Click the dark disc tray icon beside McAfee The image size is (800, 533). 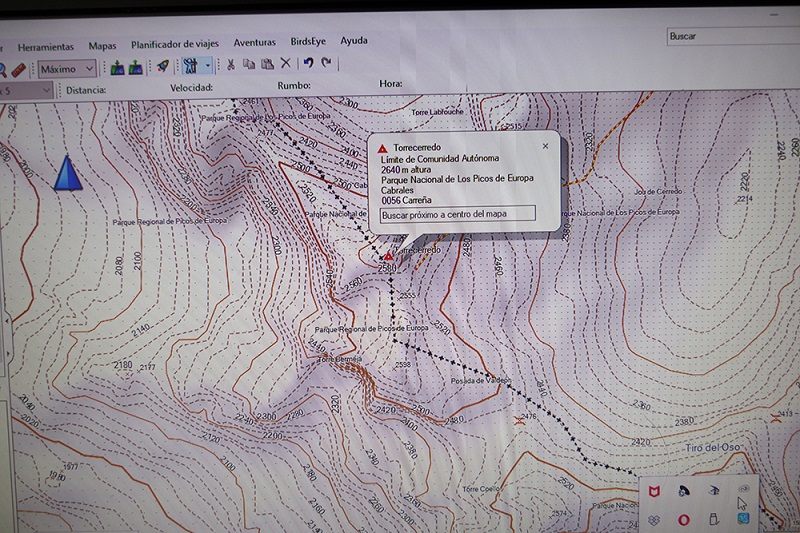pyautogui.click(x=684, y=491)
